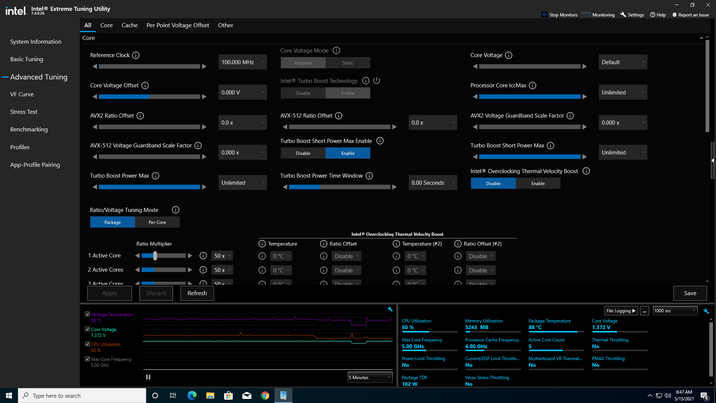Click the Refresh button
The height and width of the screenshot is (403, 716).
tap(197, 293)
